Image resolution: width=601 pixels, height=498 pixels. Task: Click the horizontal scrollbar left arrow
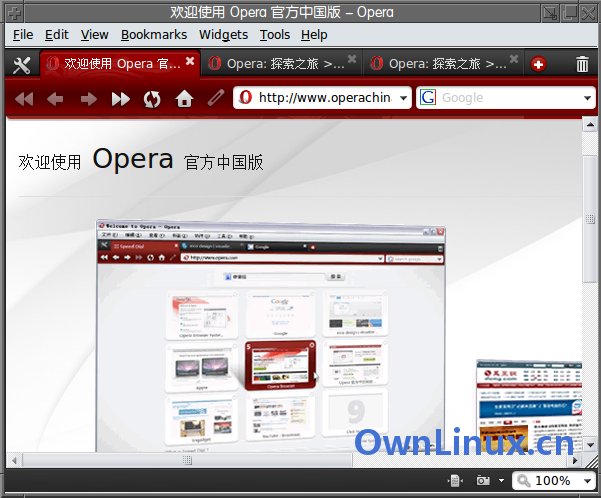tap(14, 460)
